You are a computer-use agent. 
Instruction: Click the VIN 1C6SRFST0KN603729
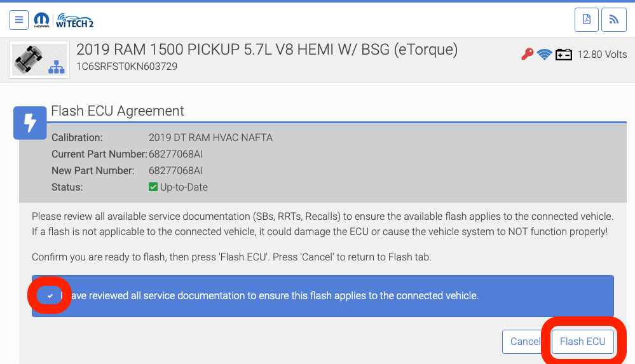tap(127, 66)
